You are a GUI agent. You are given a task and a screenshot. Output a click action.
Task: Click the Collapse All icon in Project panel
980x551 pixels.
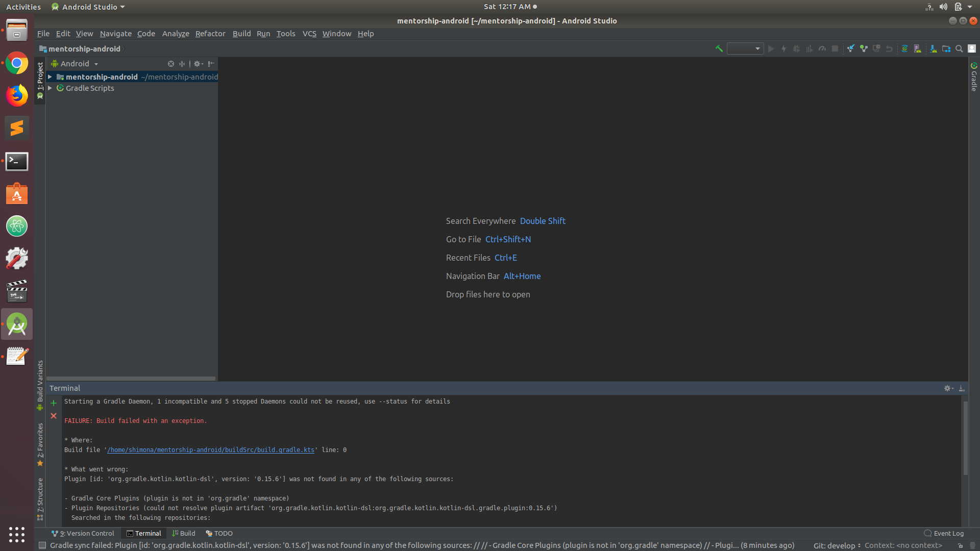pyautogui.click(x=182, y=64)
